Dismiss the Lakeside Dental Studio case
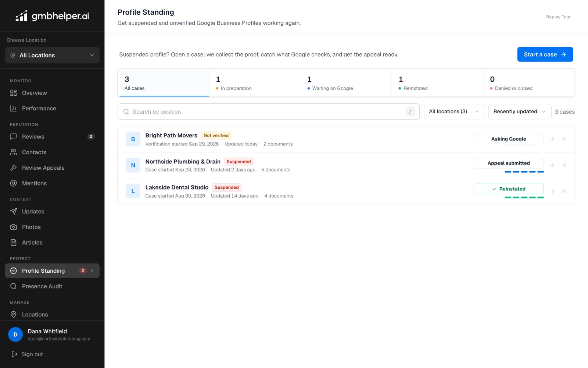 564,191
